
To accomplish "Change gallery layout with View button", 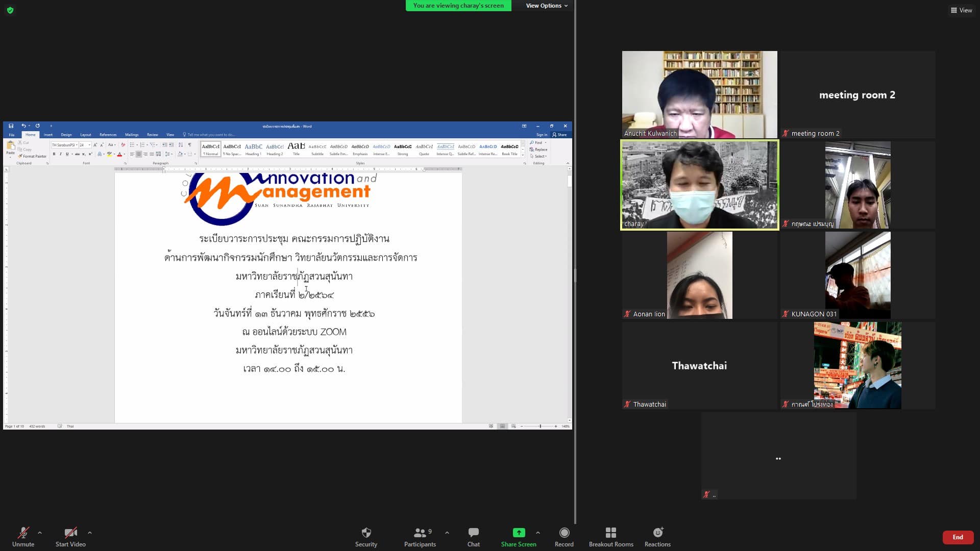I will click(x=961, y=10).
